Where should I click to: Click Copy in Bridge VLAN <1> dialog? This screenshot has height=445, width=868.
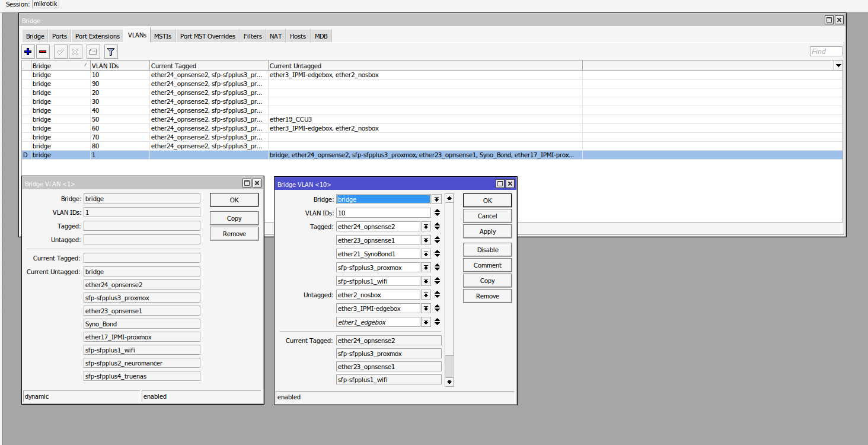click(234, 218)
